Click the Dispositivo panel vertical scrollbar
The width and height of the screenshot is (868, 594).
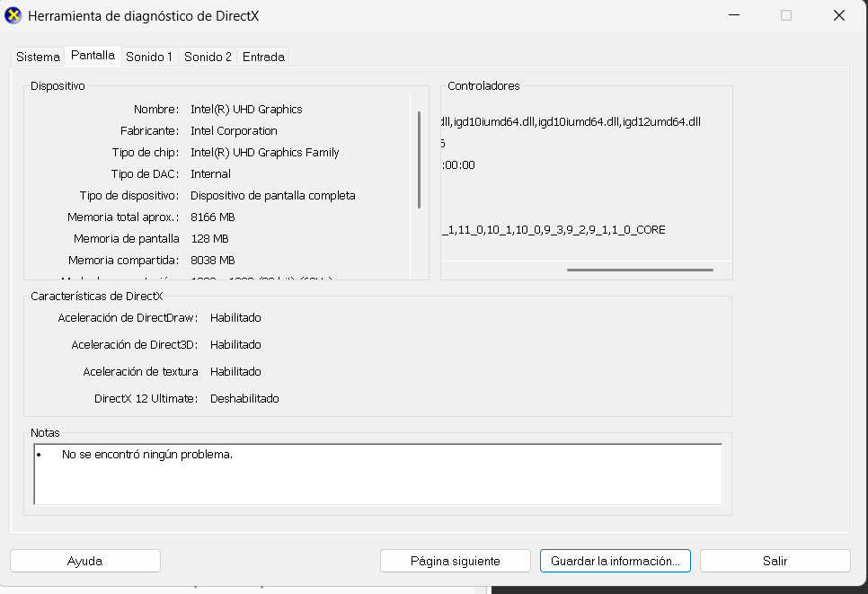(419, 160)
